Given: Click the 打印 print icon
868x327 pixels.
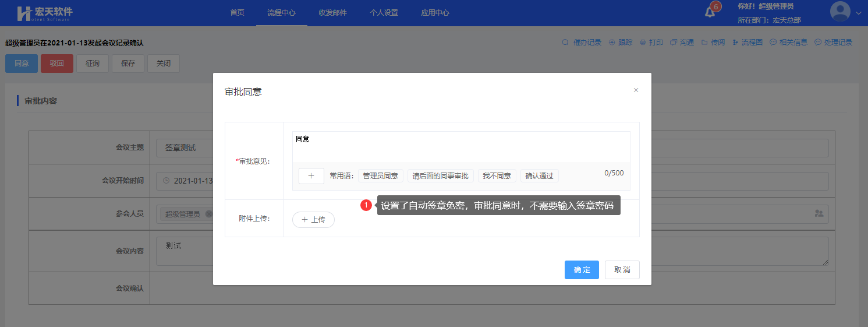Looking at the screenshot, I should coord(643,43).
